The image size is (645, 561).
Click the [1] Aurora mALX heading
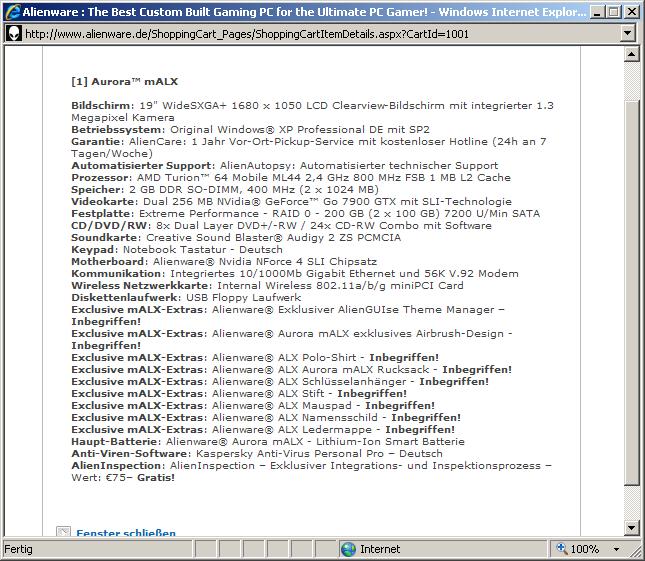pos(125,81)
